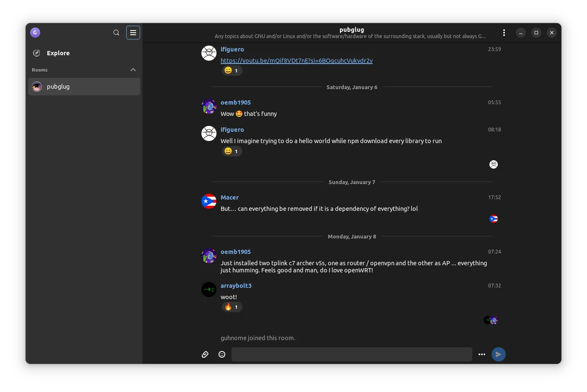Click the read receipt avatars below woot!
The width and height of the screenshot is (587, 392).
pos(491,320)
